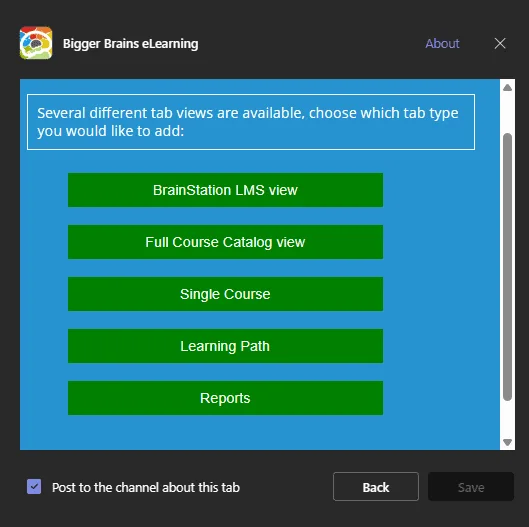Click empty blue area beside Reports button

coord(439,398)
